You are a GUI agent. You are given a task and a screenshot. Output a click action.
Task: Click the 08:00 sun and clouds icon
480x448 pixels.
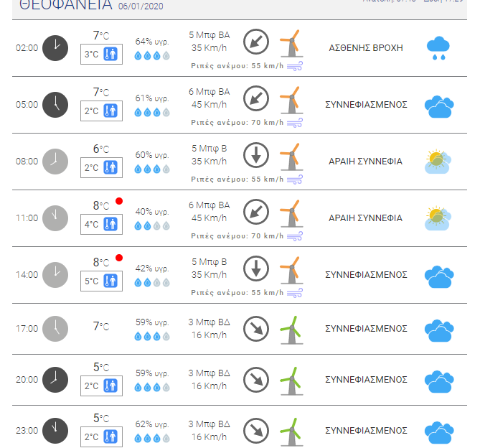(x=438, y=162)
